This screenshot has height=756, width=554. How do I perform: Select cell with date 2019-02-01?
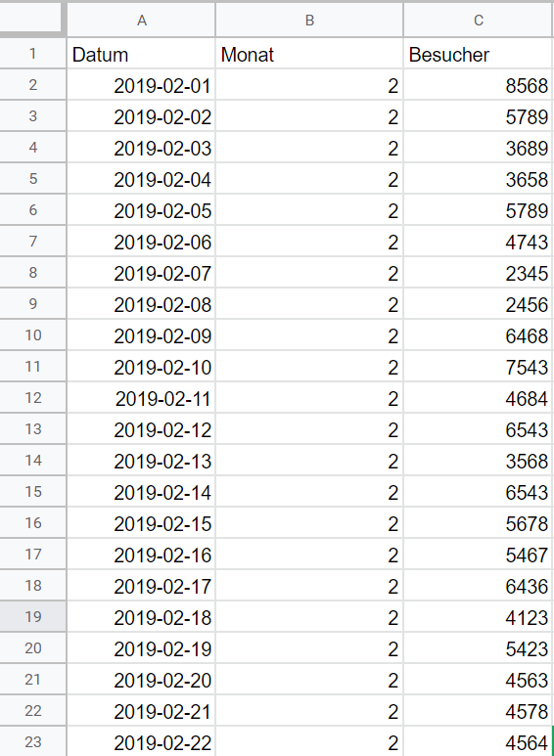click(x=141, y=85)
